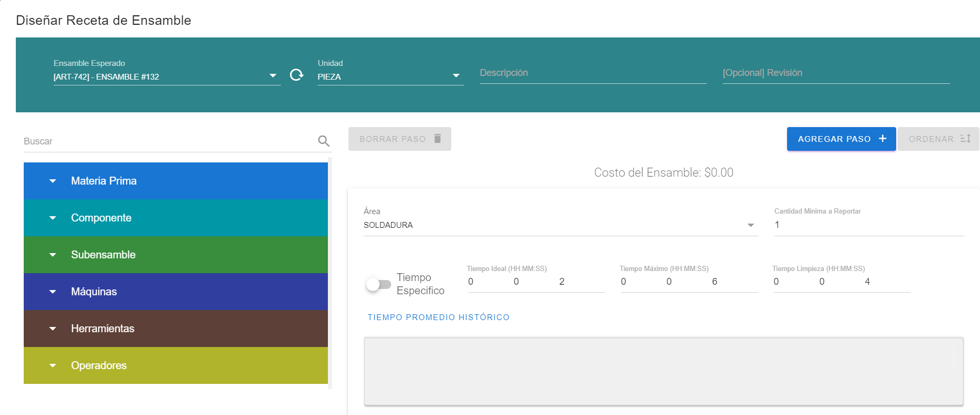Click the search magnifier icon
The image size is (980, 415).
pos(324,141)
